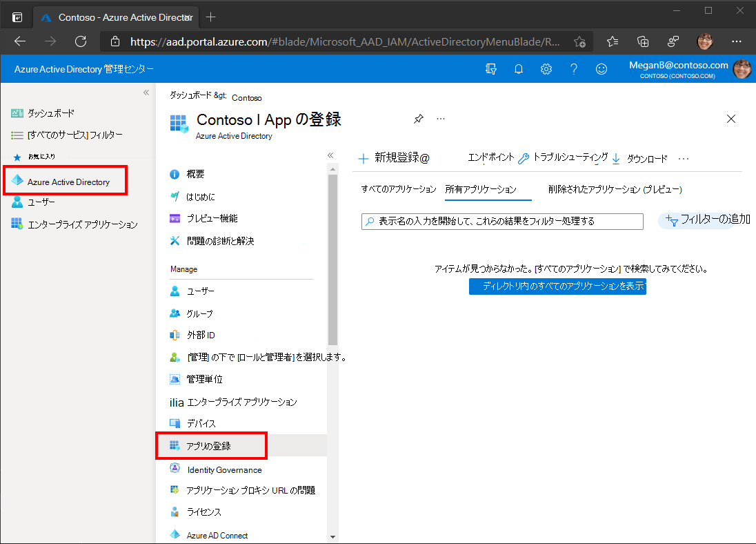The width and height of the screenshot is (756, 544).
Task: Focus the 表示名 search filter box
Action: click(x=502, y=221)
